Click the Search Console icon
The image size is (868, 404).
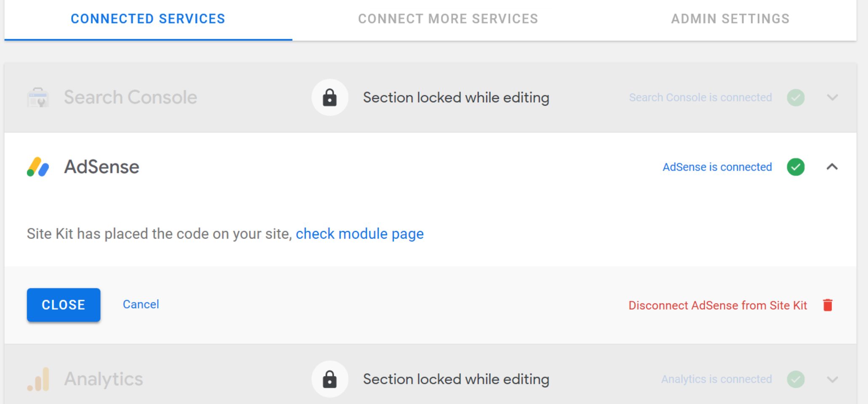[x=37, y=97]
